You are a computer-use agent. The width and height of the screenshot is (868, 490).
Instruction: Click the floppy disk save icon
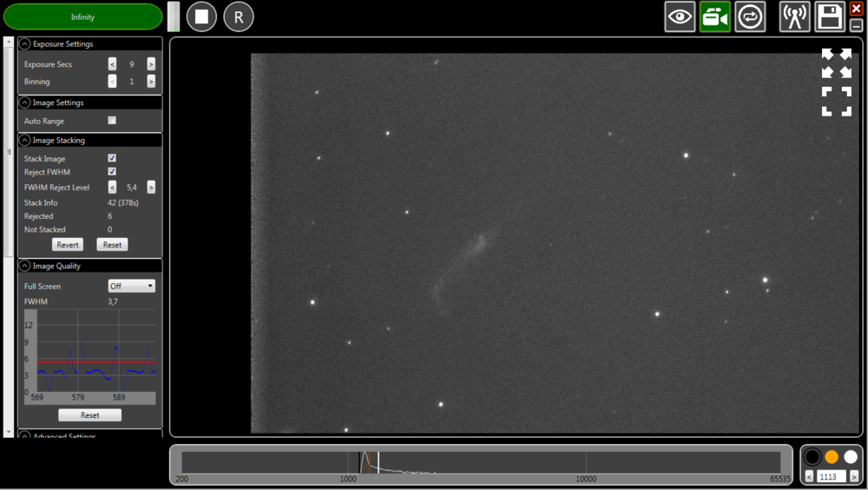[x=830, y=17]
